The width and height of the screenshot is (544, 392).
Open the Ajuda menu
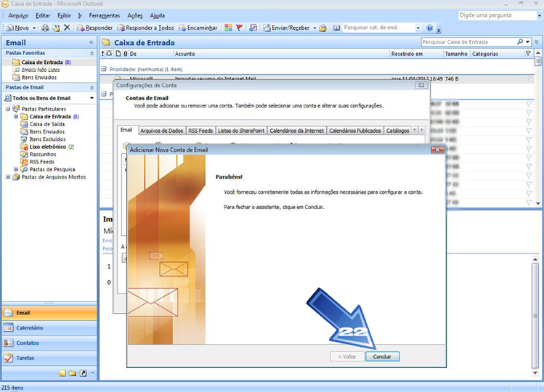coord(158,16)
